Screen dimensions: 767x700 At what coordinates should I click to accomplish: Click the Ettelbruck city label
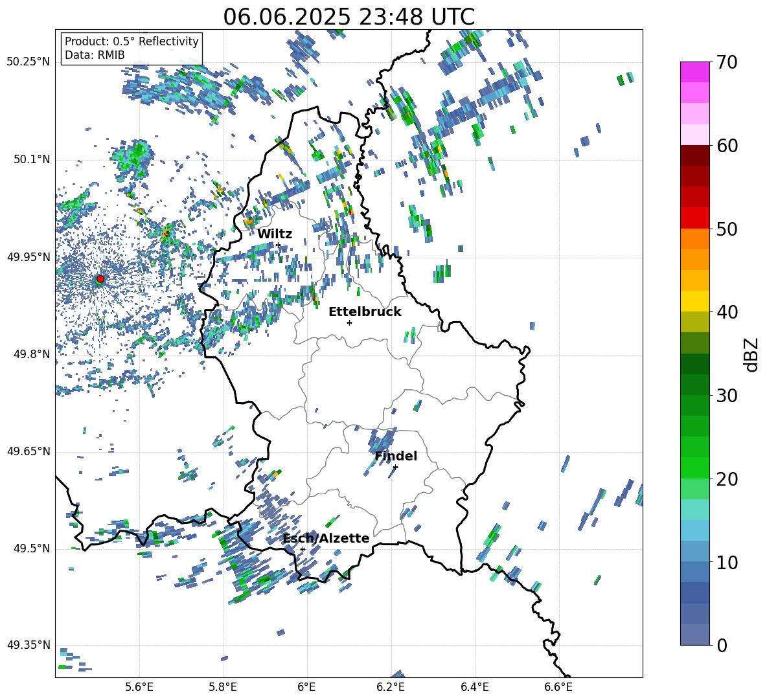coord(365,312)
